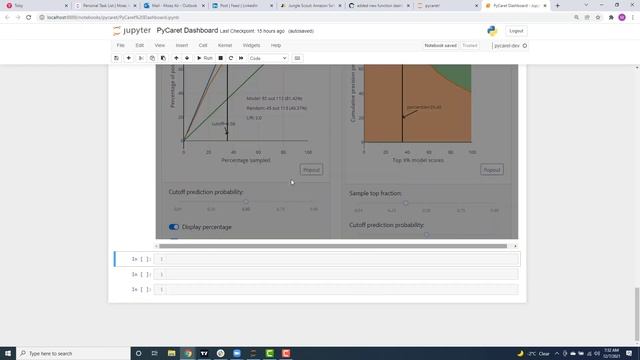Interrupt the kernel with the stop icon
The height and width of the screenshot is (360, 640).
pyautogui.click(x=220, y=58)
